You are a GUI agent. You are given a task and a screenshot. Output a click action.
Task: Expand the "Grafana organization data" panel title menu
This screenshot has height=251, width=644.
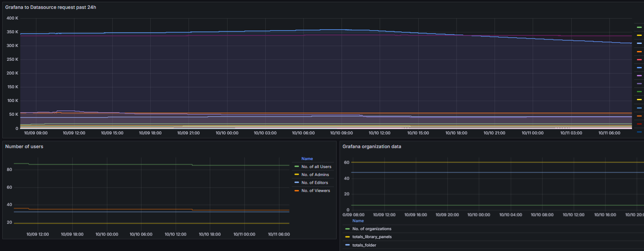(372, 146)
